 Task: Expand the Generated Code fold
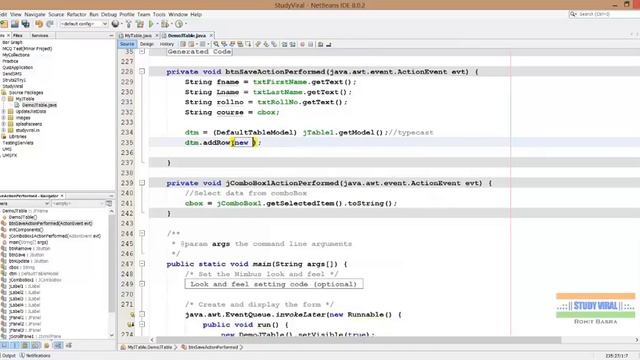point(142,51)
